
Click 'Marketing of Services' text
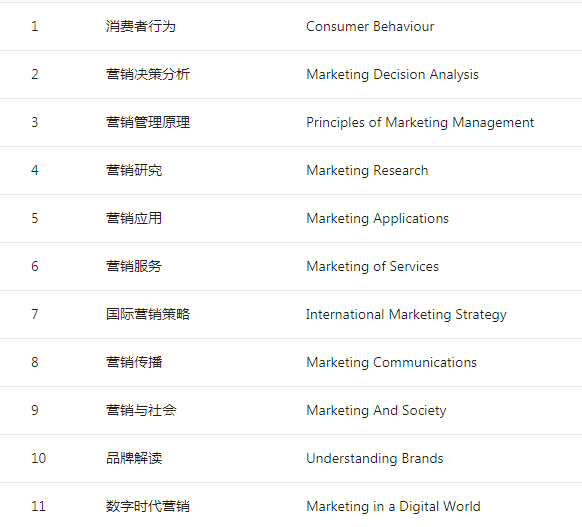tap(372, 266)
